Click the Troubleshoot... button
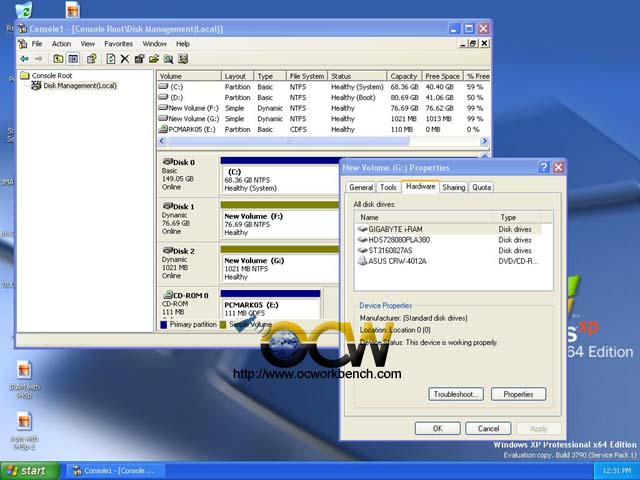640x480 pixels. pos(456,394)
